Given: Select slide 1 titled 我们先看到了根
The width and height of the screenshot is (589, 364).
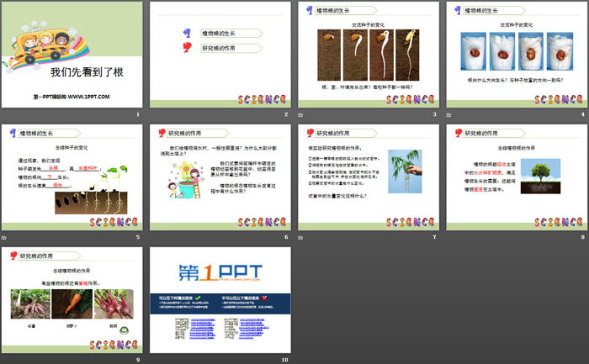Looking at the screenshot, I should 72,55.
